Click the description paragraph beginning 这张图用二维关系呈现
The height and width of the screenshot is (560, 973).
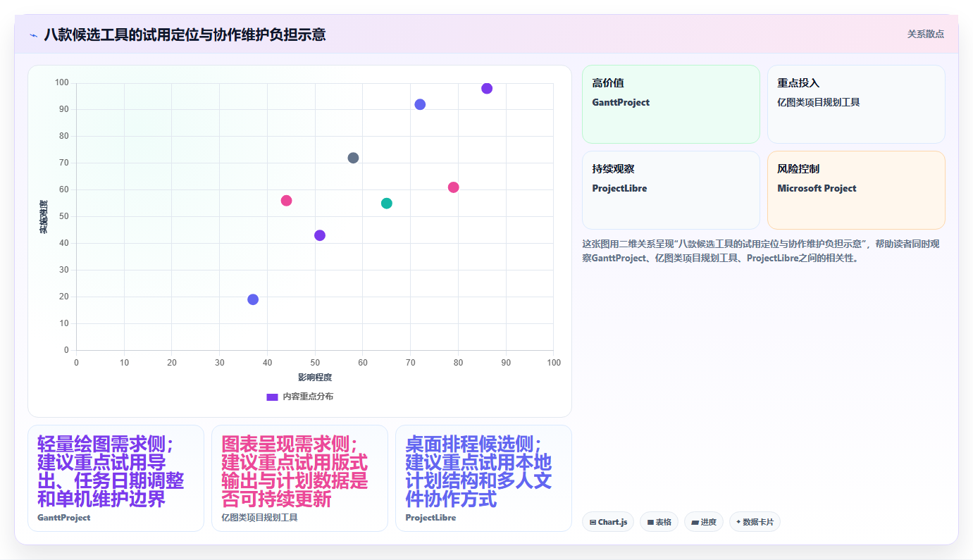point(761,251)
